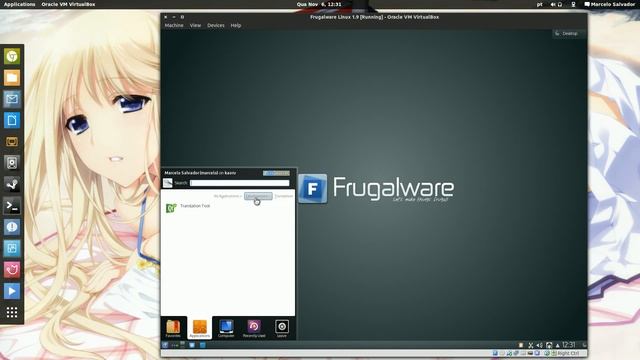Open the orange screenshot-style dock icon
This screenshot has height=360, width=640.
tap(12, 142)
